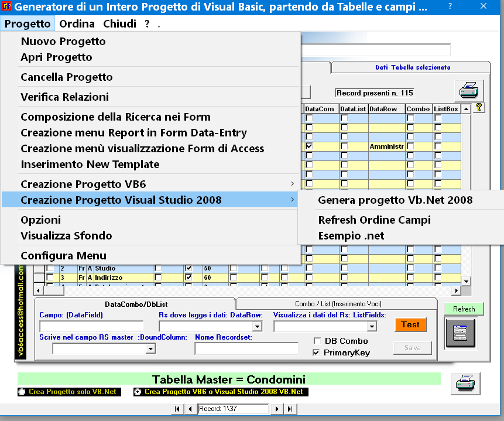Select Creazione menù visualizzazione Form di Access
Viewport: 504px width, 421px height.
[142, 148]
